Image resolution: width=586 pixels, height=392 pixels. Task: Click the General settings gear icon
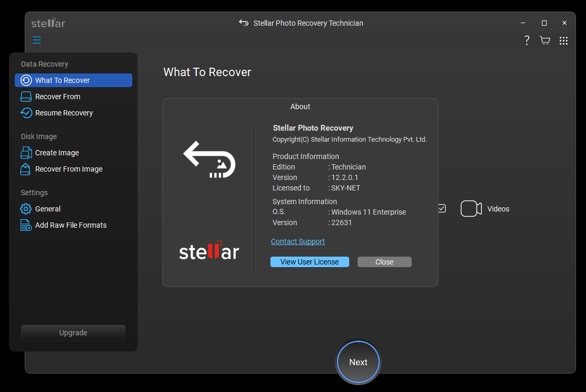(26, 209)
